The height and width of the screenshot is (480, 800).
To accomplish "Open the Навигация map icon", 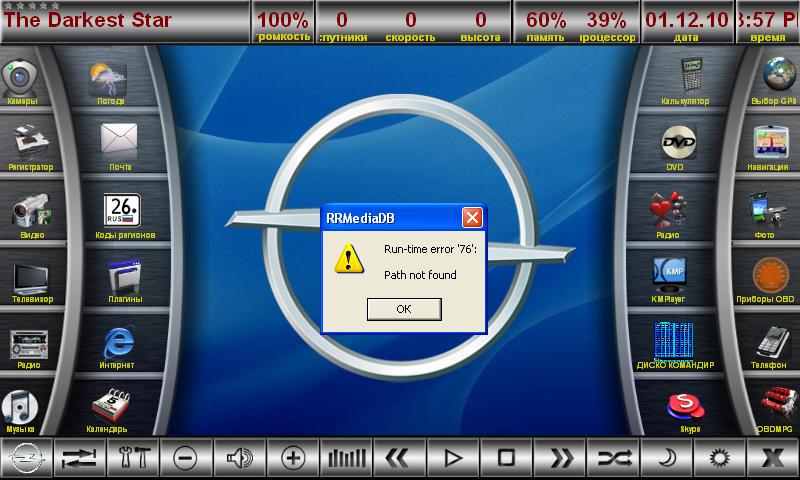I will pyautogui.click(x=771, y=141).
